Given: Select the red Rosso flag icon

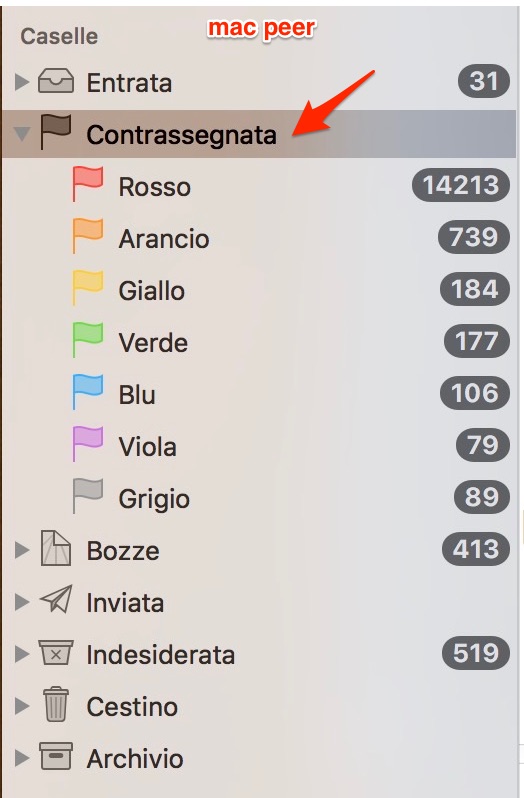Looking at the screenshot, I should 88,184.
